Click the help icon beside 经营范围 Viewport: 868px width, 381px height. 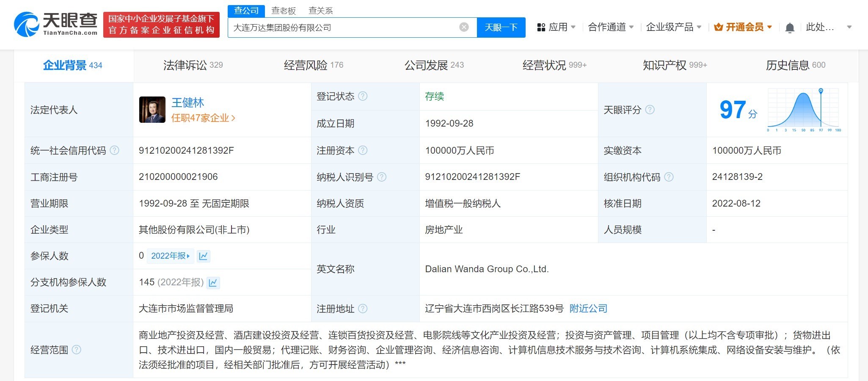(x=76, y=350)
